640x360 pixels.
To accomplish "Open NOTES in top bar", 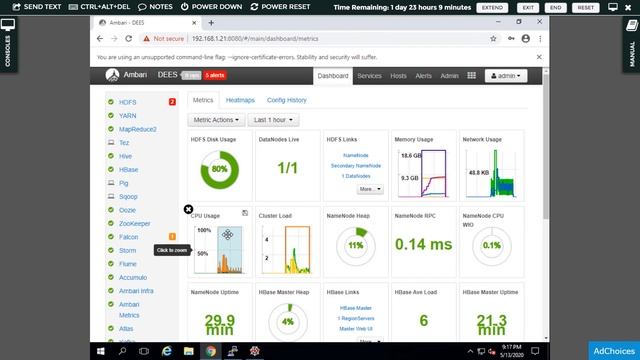I will (155, 7).
